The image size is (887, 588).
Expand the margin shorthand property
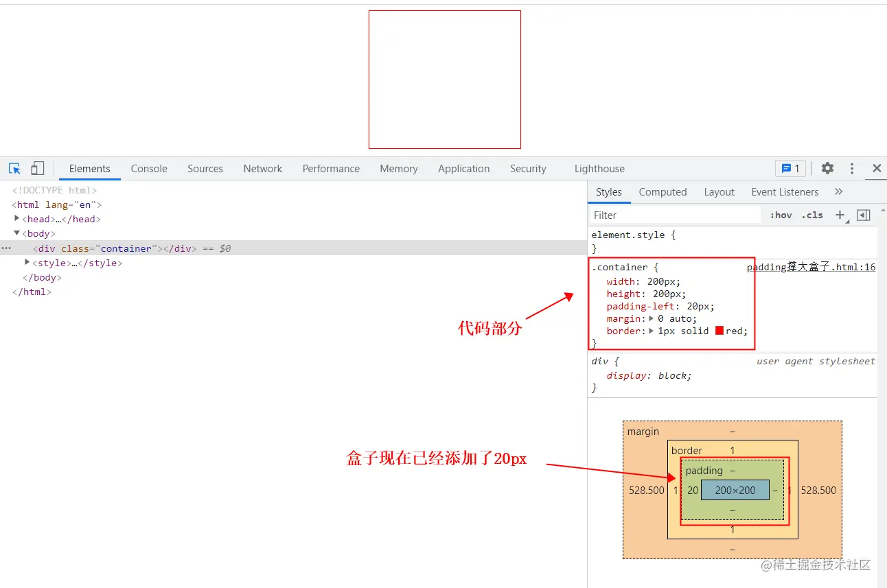click(x=652, y=318)
